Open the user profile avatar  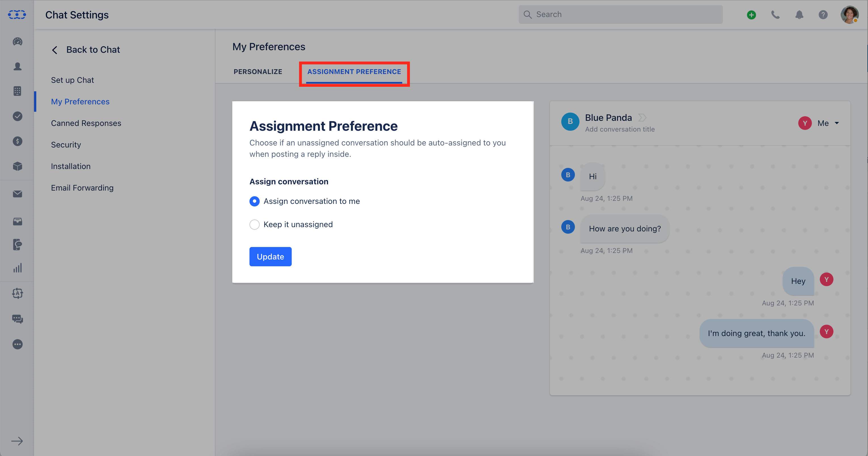tap(850, 15)
